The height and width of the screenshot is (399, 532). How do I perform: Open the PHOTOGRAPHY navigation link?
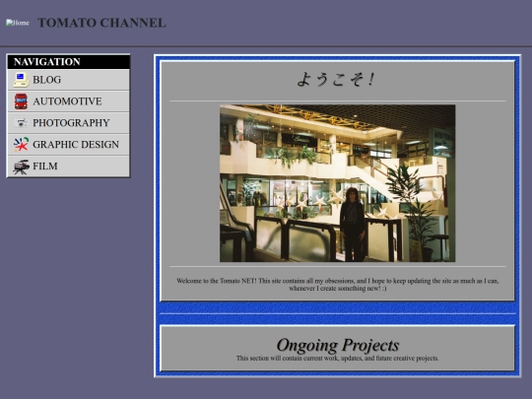coord(71,123)
